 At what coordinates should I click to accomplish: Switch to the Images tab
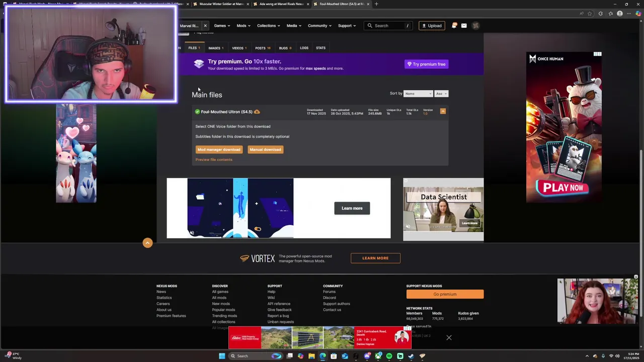215,48
